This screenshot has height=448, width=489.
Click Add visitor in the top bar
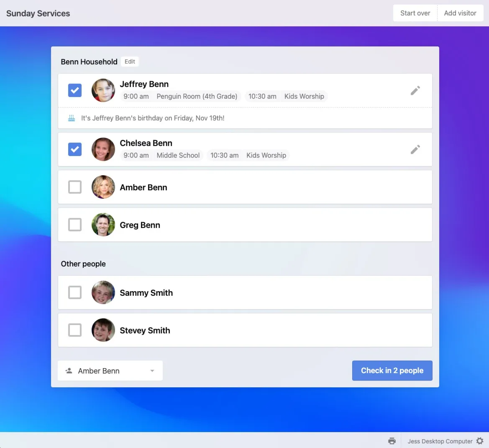460,13
